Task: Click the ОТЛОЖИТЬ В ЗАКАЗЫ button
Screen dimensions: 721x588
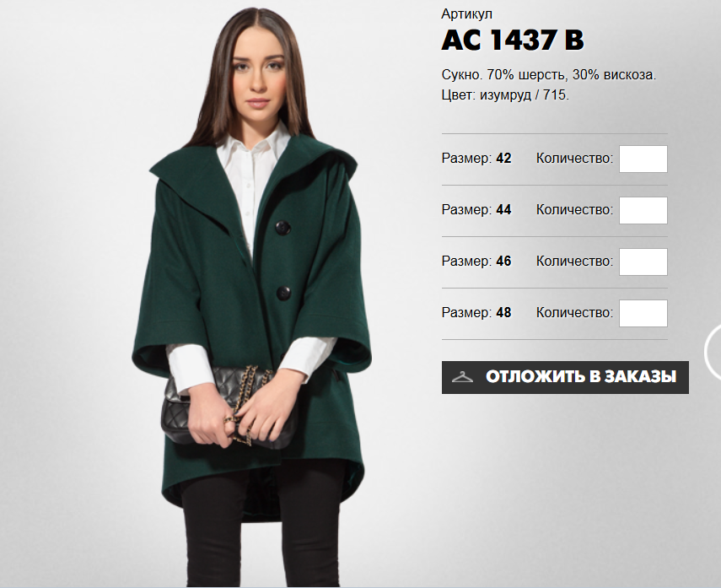Action: [565, 377]
